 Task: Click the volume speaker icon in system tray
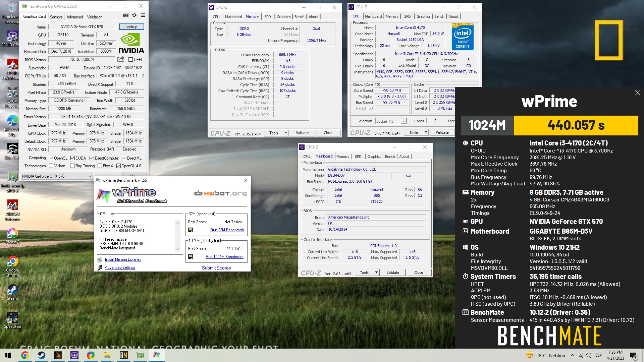point(589,355)
